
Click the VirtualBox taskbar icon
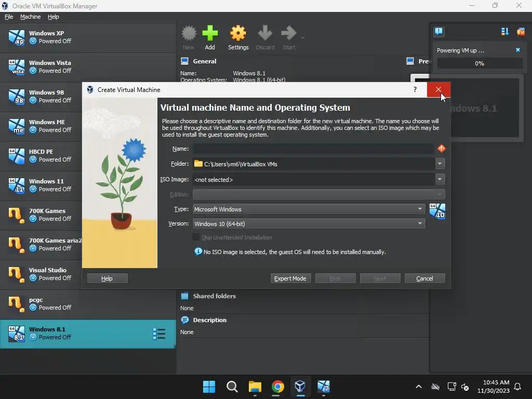coord(300,387)
